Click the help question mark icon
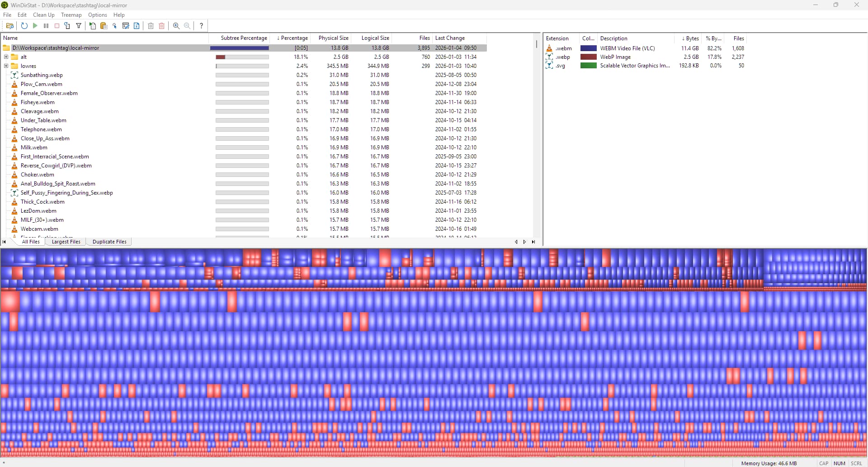 [201, 26]
